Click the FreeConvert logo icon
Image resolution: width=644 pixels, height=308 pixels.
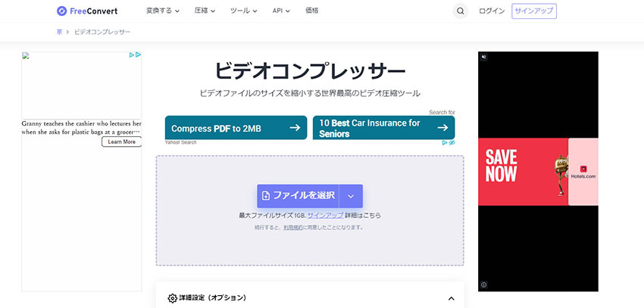pos(61,11)
